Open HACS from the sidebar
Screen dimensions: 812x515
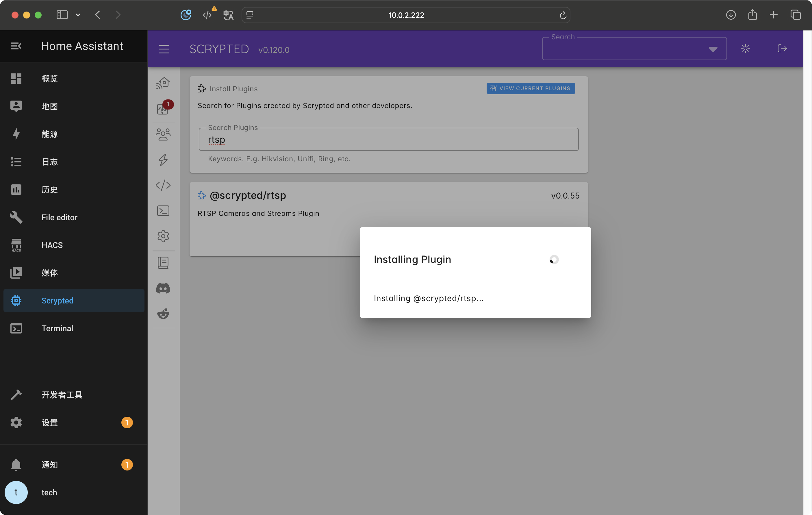(74, 245)
